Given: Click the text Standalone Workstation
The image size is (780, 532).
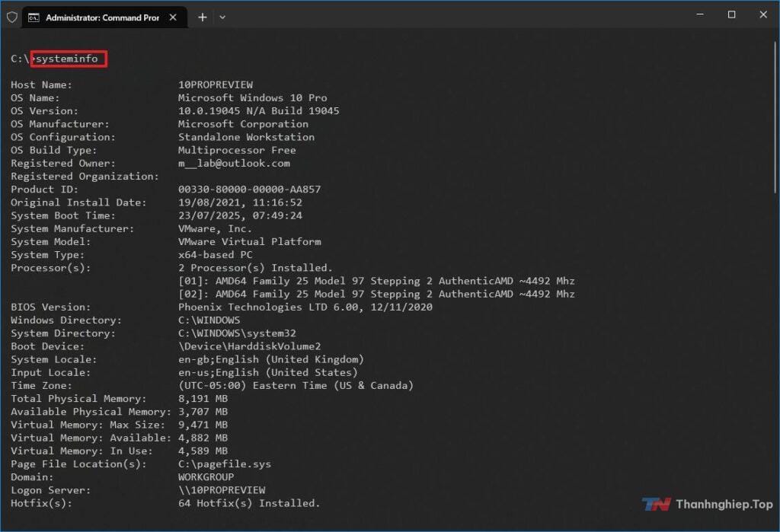Looking at the screenshot, I should coord(246,137).
